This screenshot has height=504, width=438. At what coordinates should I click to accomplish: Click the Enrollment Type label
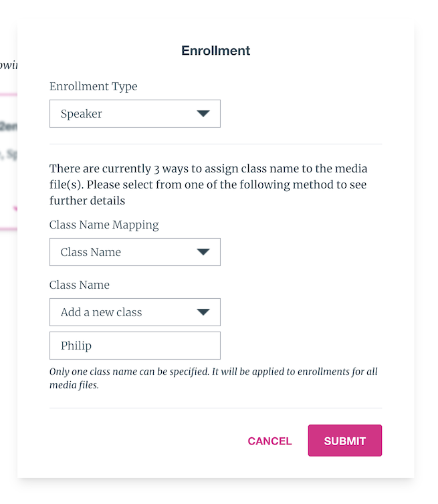(x=93, y=86)
